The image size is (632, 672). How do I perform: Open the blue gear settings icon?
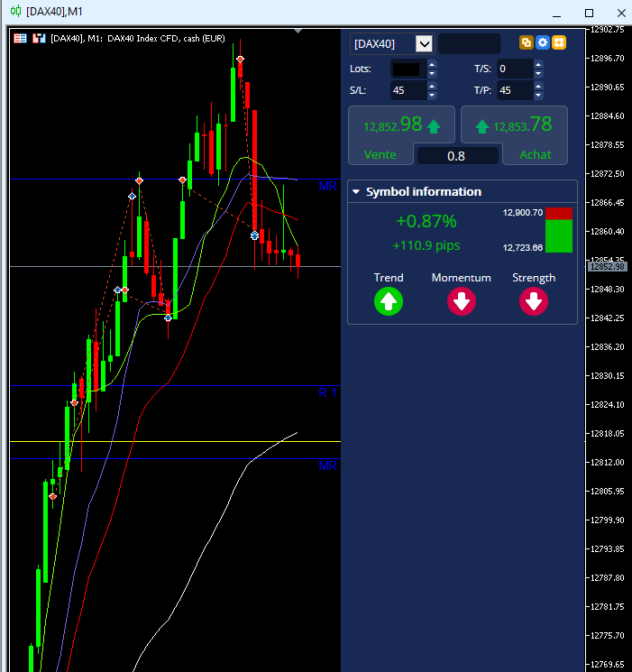coord(543,43)
